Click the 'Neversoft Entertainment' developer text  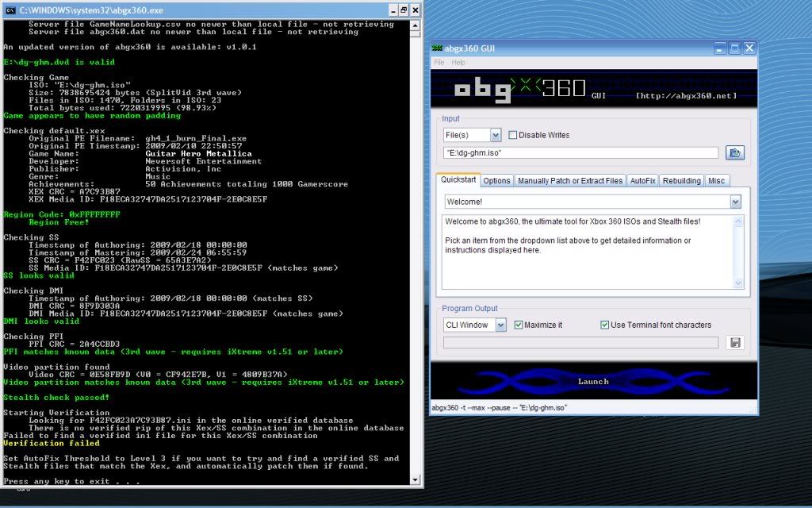pyautogui.click(x=204, y=161)
